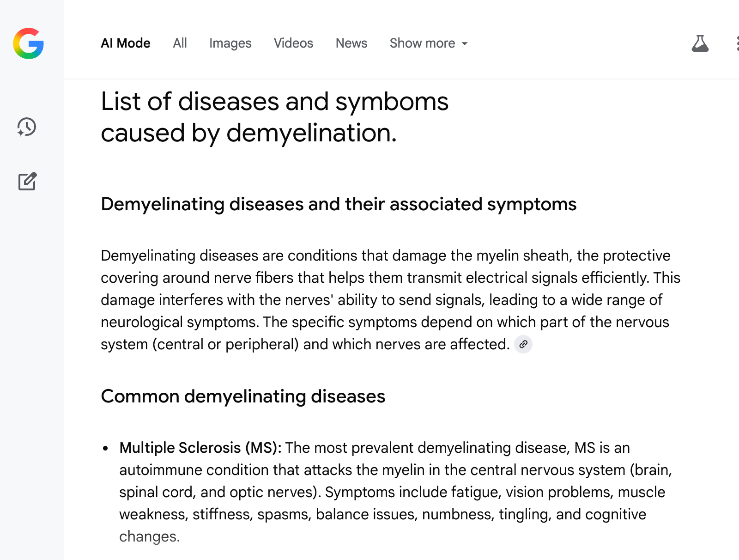739x560 pixels.
Task: Click the source link icon after intro paragraph
Action: coord(523,344)
